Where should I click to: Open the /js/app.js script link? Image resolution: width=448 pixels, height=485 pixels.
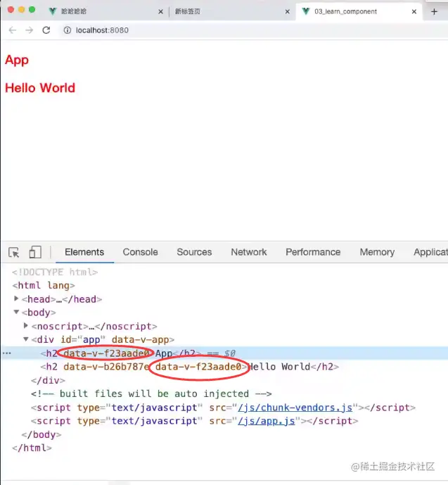click(267, 421)
